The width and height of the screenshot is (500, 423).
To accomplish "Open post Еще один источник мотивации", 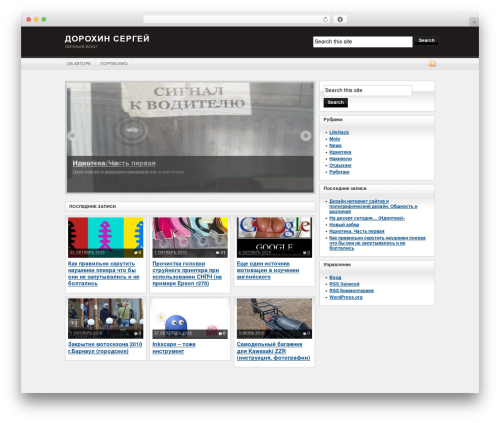I will [268, 270].
